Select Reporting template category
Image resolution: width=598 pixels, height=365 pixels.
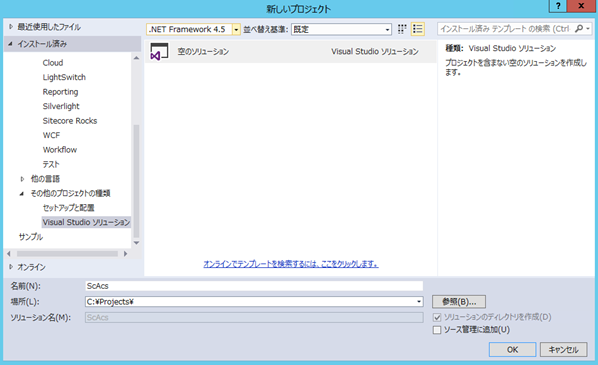[x=60, y=92]
